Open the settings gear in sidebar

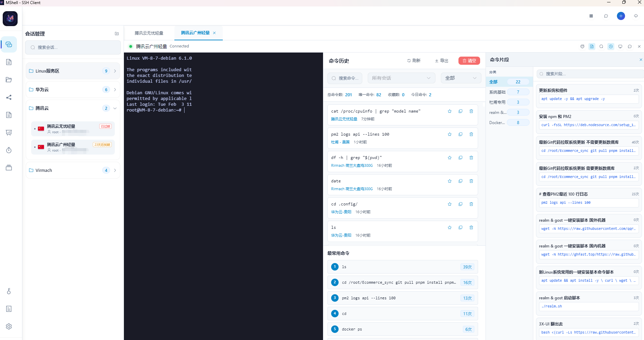[9, 326]
